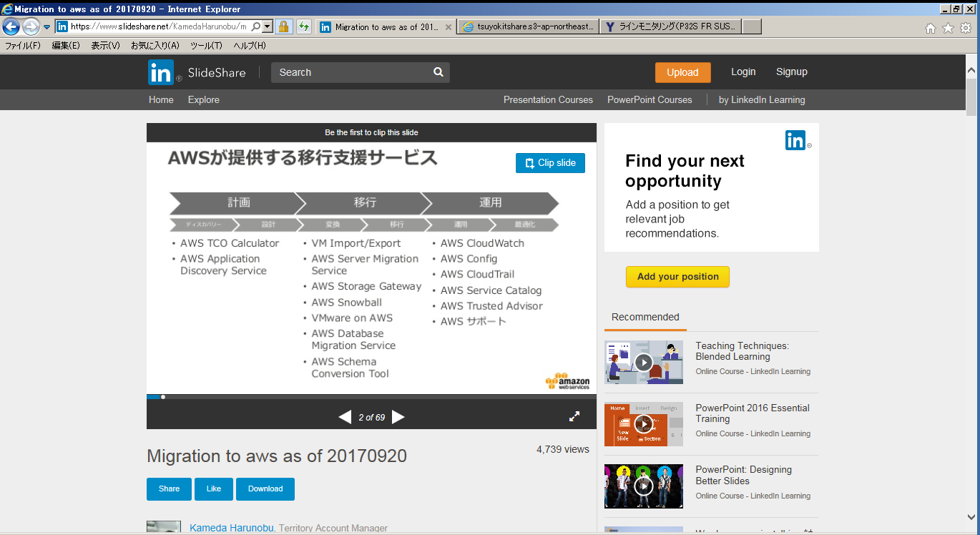The image size is (980, 535).
Task: Click the address bar search magnifier icon
Action: 256,26
